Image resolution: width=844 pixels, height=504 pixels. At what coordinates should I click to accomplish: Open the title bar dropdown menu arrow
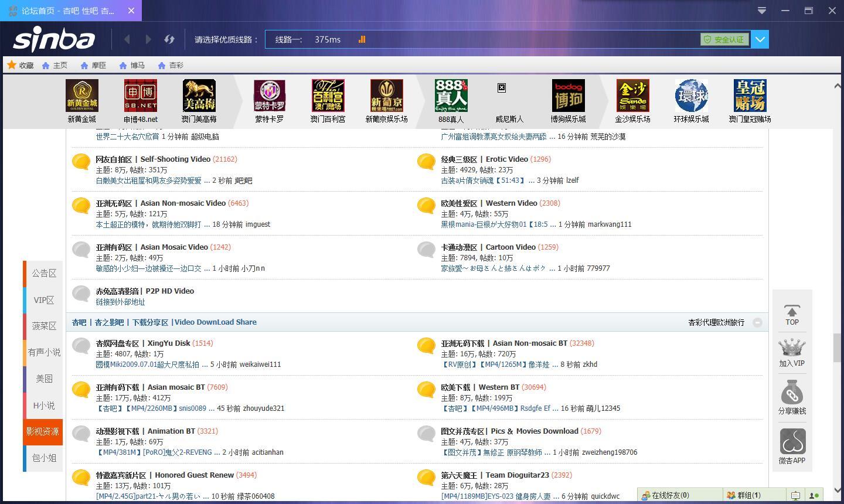click(x=762, y=11)
